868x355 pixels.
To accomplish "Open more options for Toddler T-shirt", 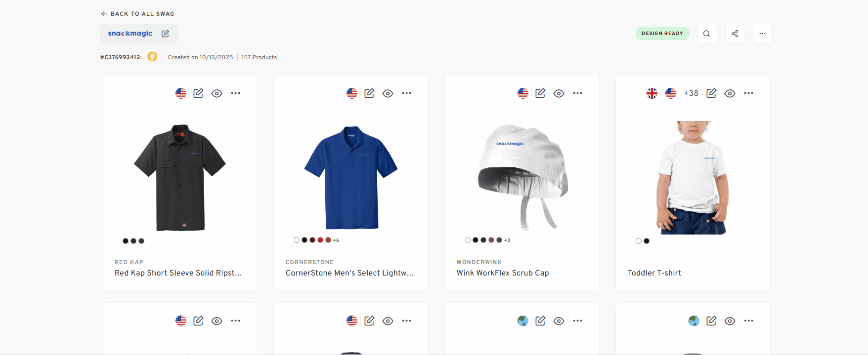I will click(748, 93).
